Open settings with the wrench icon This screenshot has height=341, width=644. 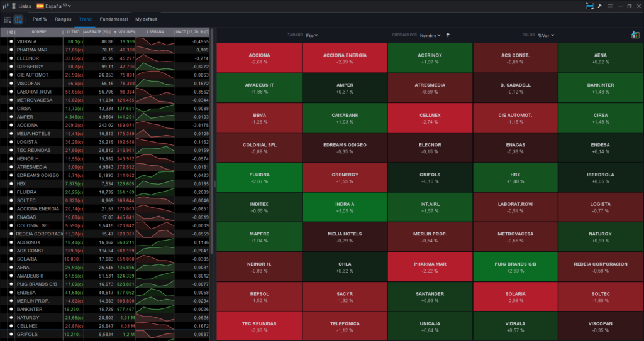tap(599, 6)
